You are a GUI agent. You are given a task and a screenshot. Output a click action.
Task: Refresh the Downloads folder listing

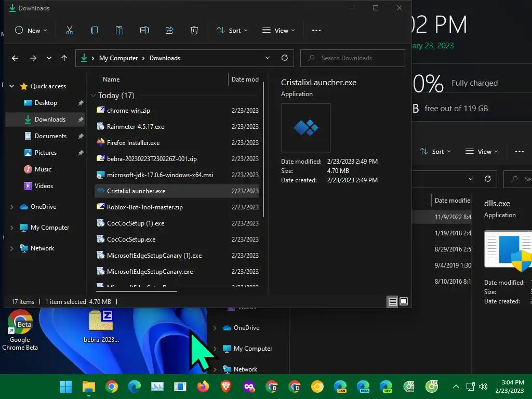[285, 58]
